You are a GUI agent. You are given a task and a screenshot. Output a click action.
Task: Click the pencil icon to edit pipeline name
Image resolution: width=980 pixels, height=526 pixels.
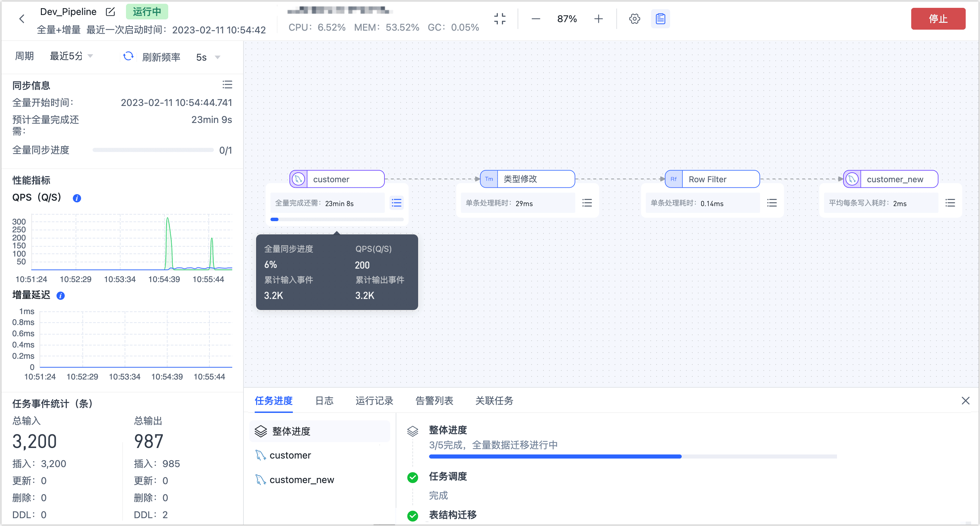tap(110, 12)
